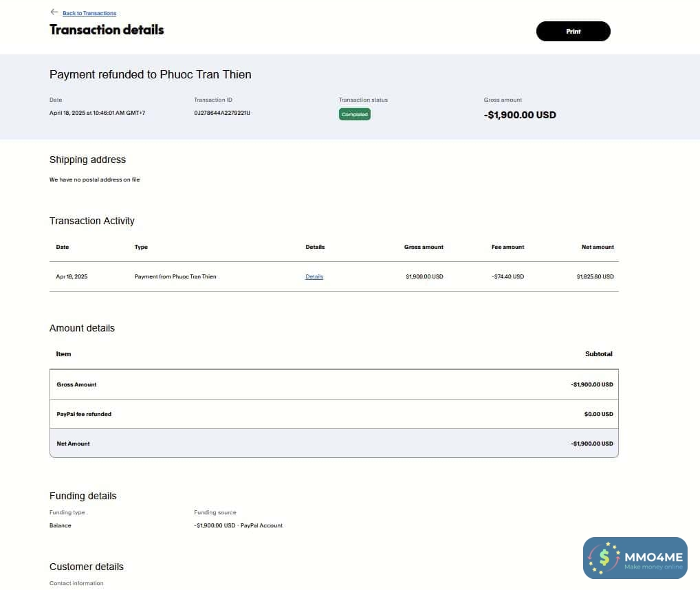The width and height of the screenshot is (700, 590).
Task: Click 'We have no postal address on file'
Action: click(x=95, y=179)
